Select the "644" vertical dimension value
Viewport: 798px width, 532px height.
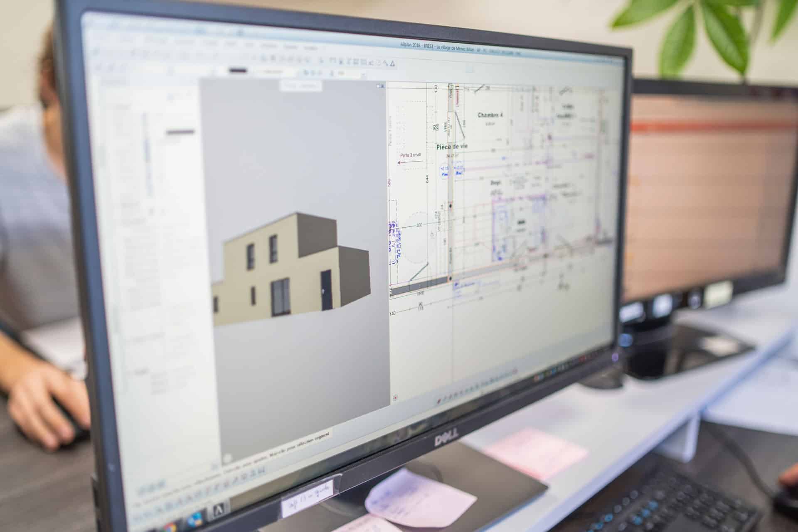point(427,179)
